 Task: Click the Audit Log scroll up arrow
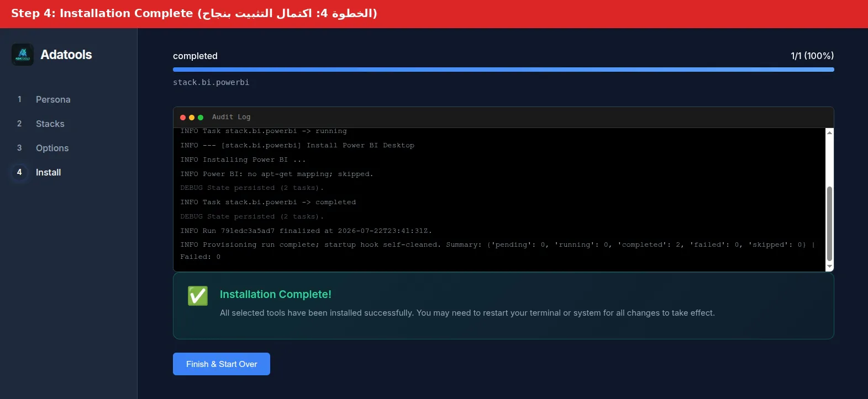(829, 132)
